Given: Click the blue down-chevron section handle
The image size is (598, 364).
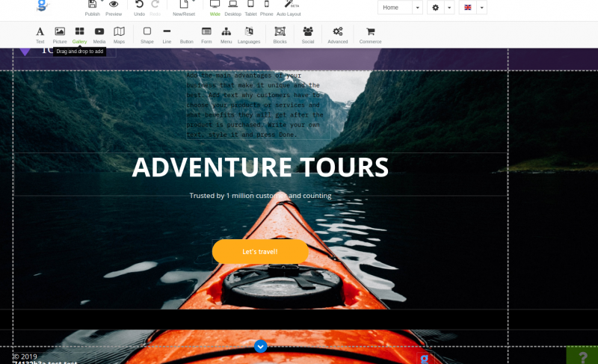Looking at the screenshot, I should [x=260, y=347].
